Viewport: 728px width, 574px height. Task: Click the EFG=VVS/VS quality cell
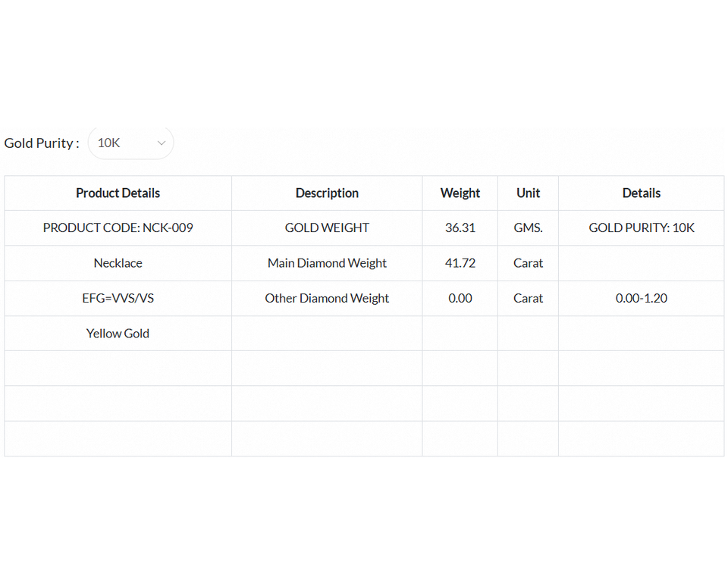click(x=118, y=298)
